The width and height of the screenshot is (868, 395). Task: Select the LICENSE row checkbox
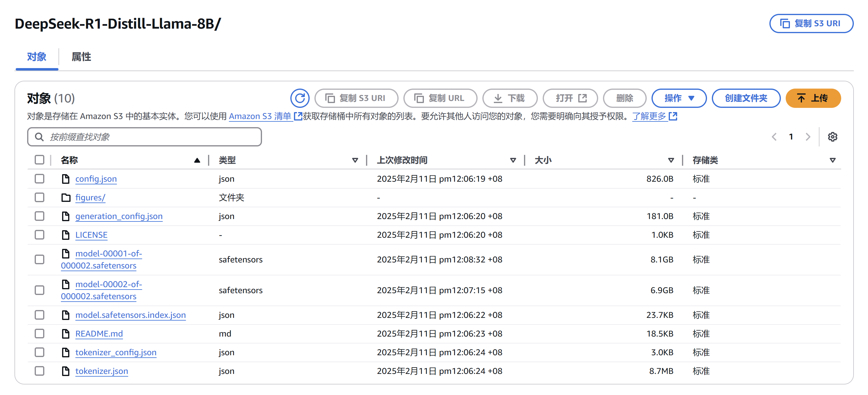(x=39, y=235)
